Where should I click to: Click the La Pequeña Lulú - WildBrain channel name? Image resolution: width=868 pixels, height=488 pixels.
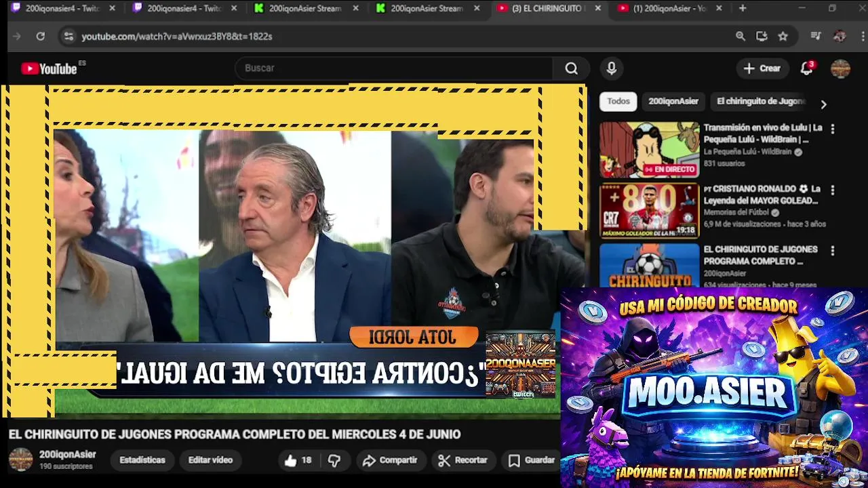747,152
